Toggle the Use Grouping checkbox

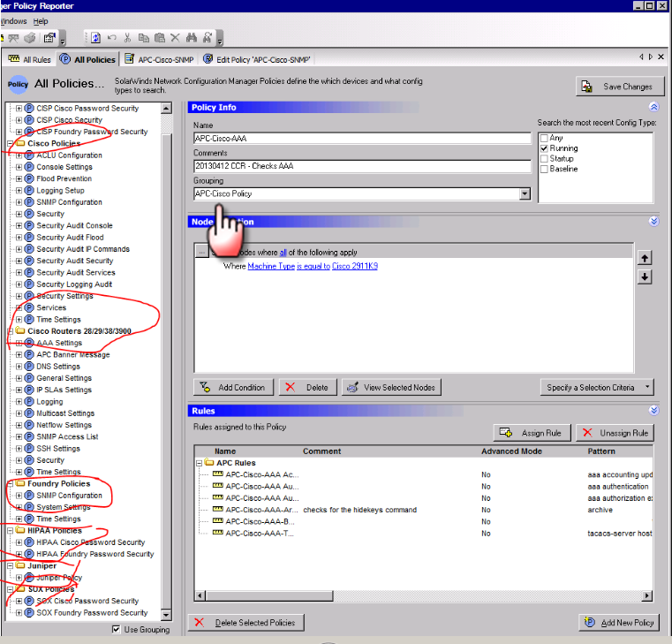(116, 629)
